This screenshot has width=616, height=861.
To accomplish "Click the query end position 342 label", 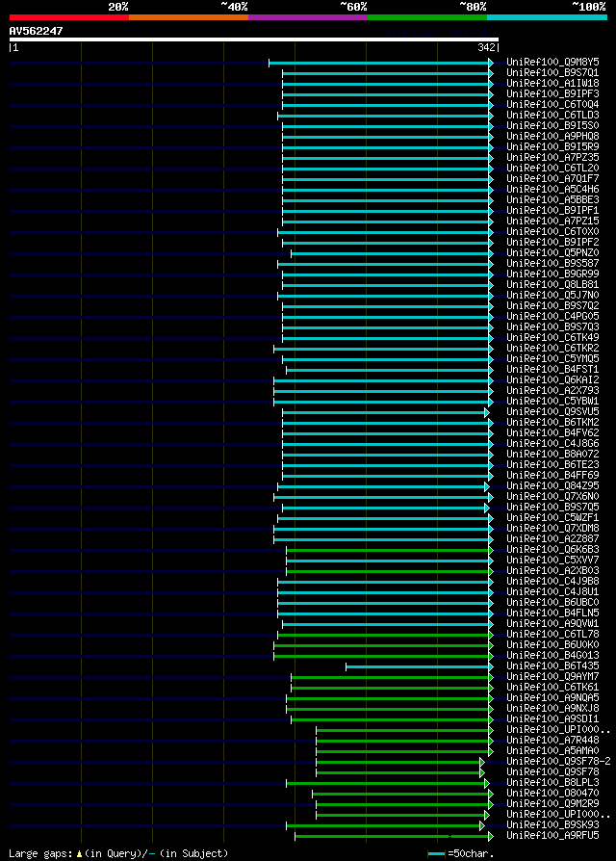I will [487, 48].
